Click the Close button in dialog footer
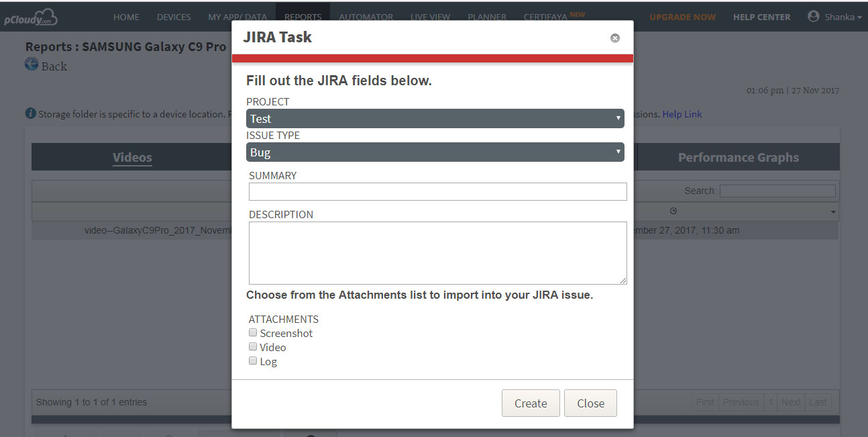 (590, 403)
